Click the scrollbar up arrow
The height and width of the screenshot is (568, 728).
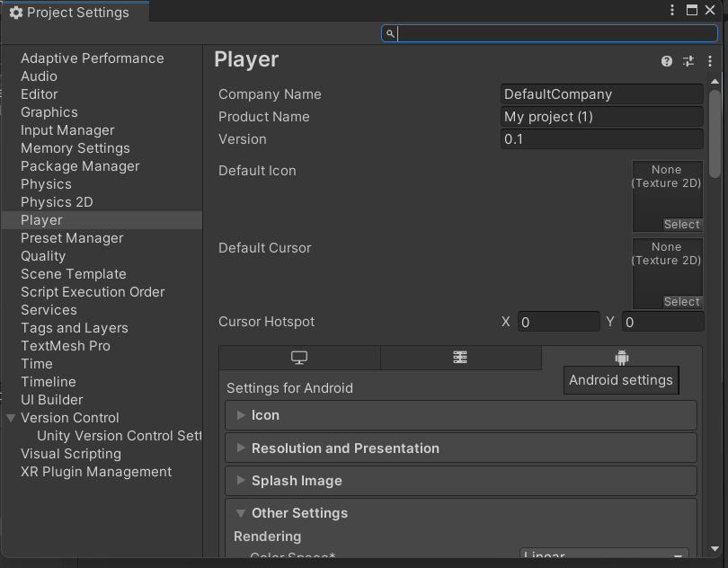tap(715, 81)
